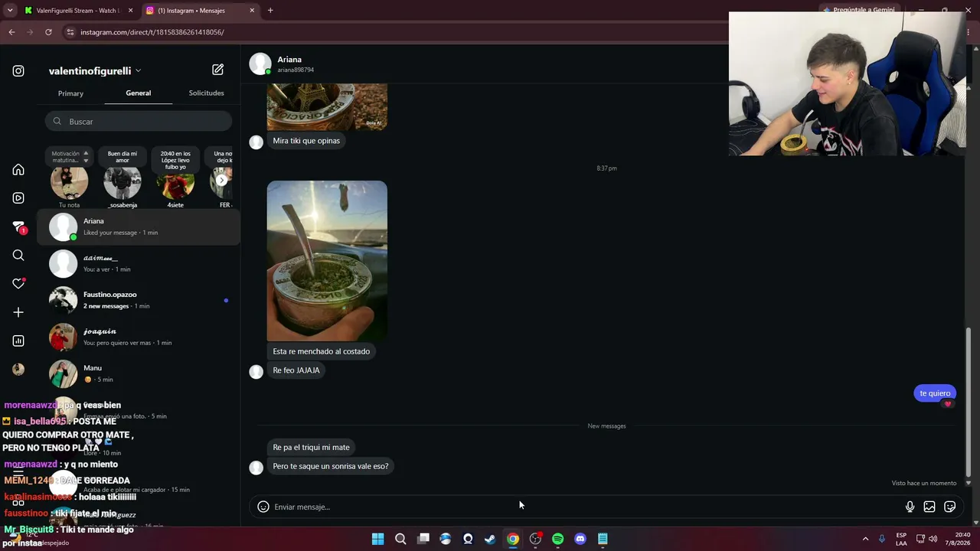
Task: Open the sticker picker icon in the message box
Action: click(x=950, y=507)
